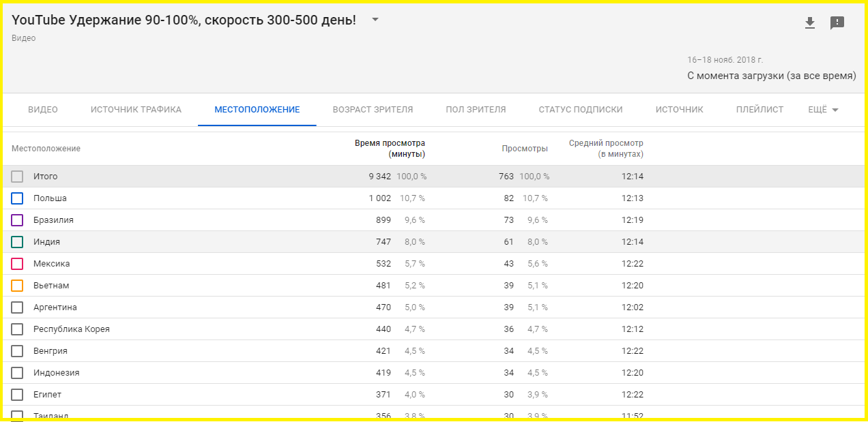Check the Венгрия row checkbox
Image resolution: width=868 pixels, height=422 pixels.
(17, 351)
